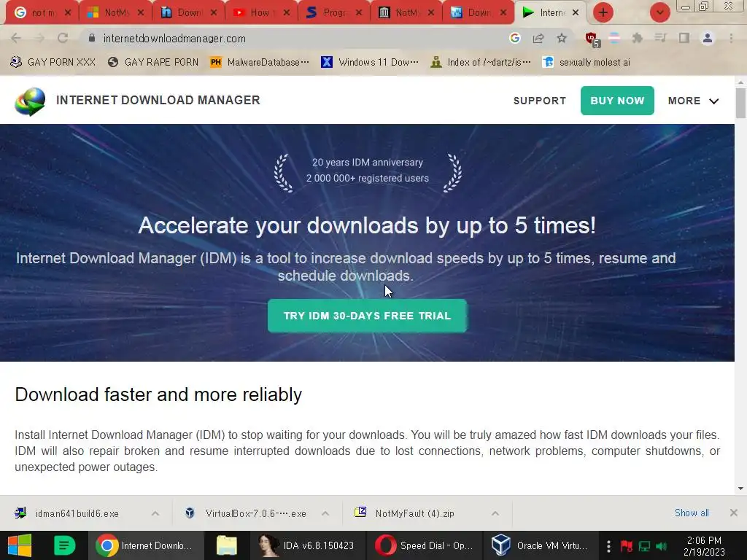The image size is (747, 560).
Task: Open the tab search dropdown button
Action: [660, 12]
